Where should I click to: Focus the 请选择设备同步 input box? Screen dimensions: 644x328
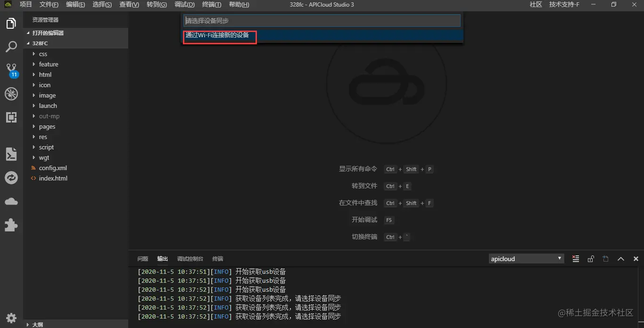pyautogui.click(x=322, y=21)
